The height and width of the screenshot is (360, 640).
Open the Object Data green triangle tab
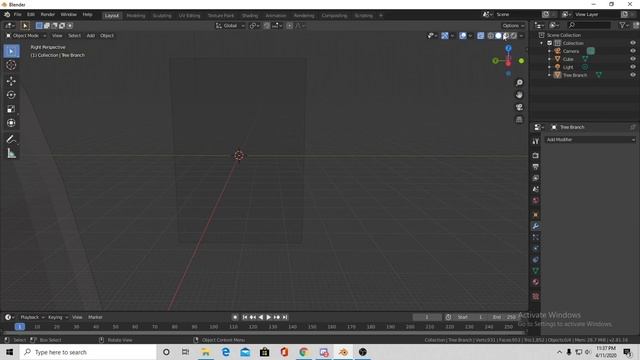(x=536, y=271)
